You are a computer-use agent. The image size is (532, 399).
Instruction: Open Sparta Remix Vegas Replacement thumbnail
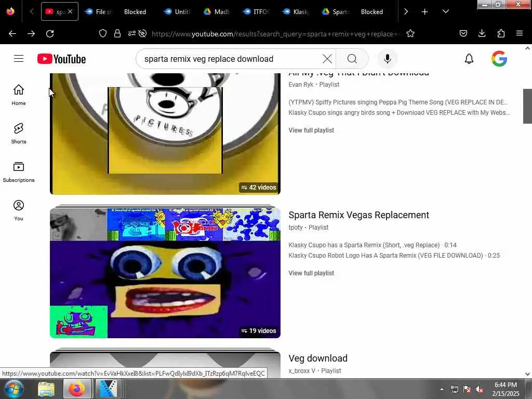pyautogui.click(x=165, y=273)
